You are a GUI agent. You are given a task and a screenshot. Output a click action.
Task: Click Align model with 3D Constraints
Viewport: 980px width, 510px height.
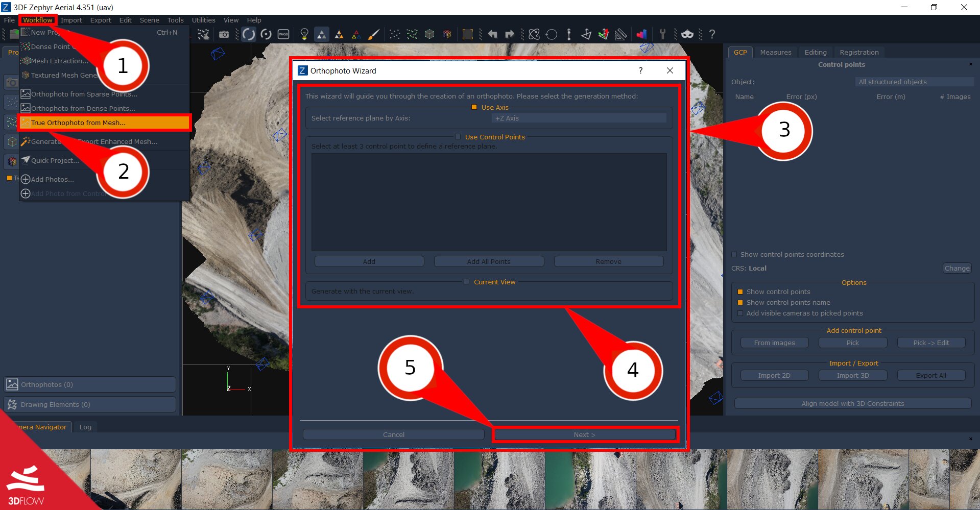(x=852, y=403)
